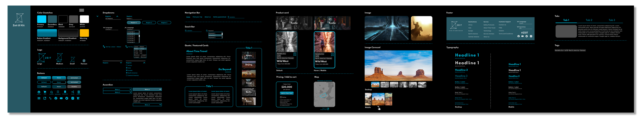Click the Navigation Bar search icon
644x118 pixels.
tap(228, 17)
